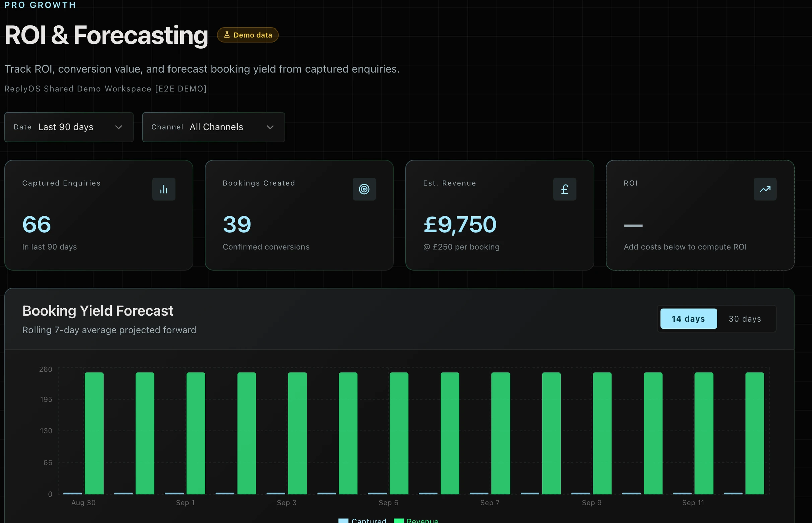Click the 'Booking Yield Forecast' heading
Screen dimensions: 812x523
click(98, 311)
